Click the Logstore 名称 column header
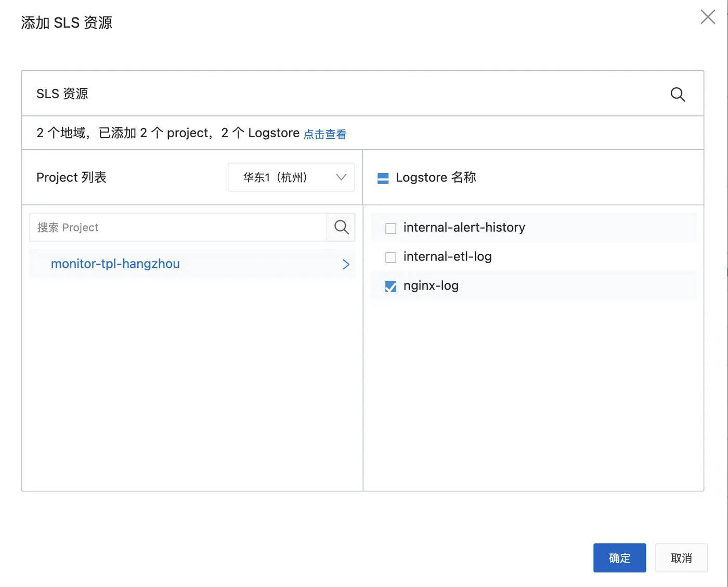The image size is (728, 587). pos(436,177)
